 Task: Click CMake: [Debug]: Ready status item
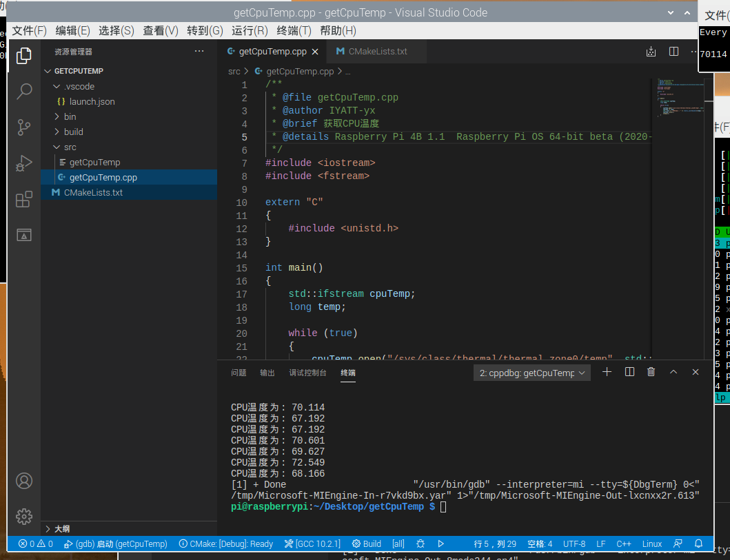tap(226, 543)
